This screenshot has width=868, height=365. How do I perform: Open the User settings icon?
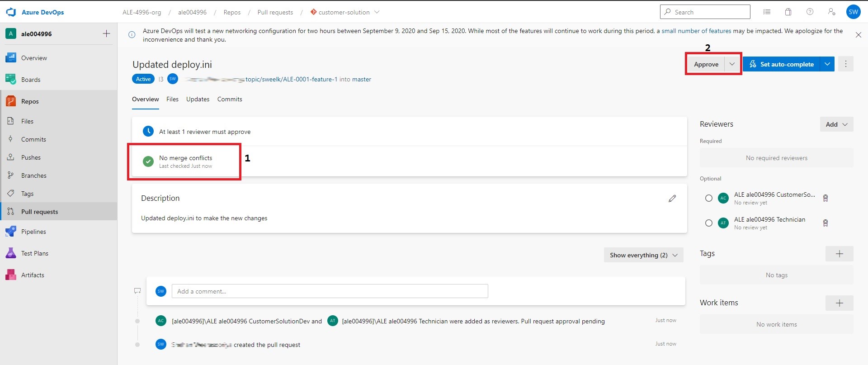[x=831, y=12]
